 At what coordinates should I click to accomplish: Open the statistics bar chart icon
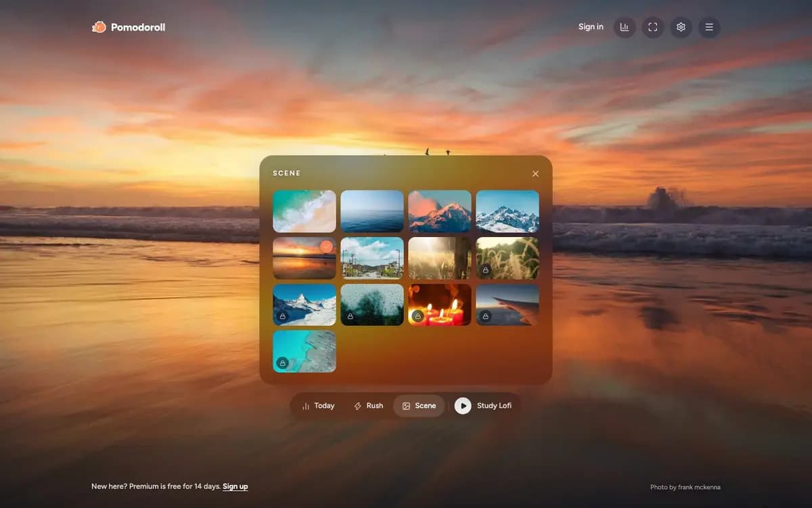click(x=625, y=27)
